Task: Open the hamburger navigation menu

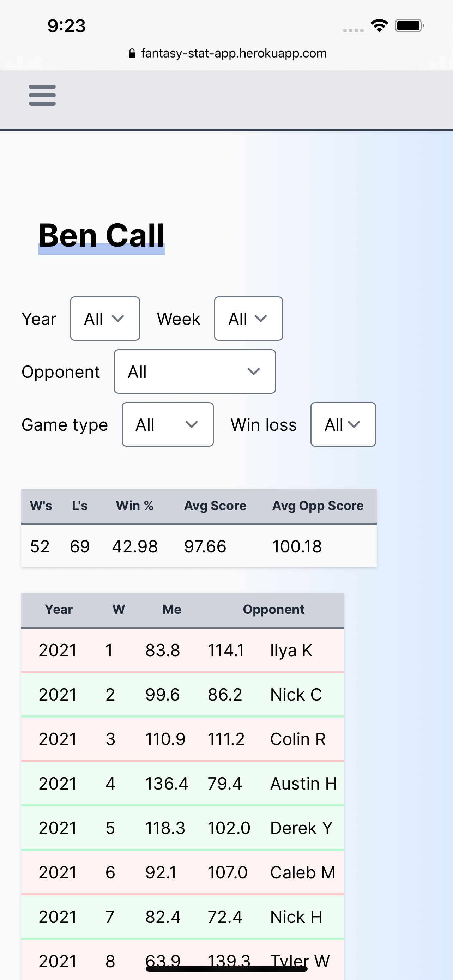Action: click(42, 95)
